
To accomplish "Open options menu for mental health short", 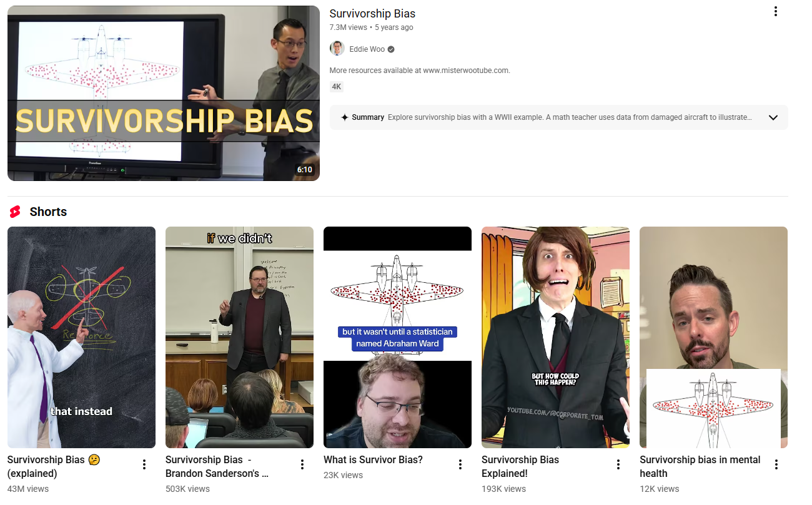I will point(776,464).
